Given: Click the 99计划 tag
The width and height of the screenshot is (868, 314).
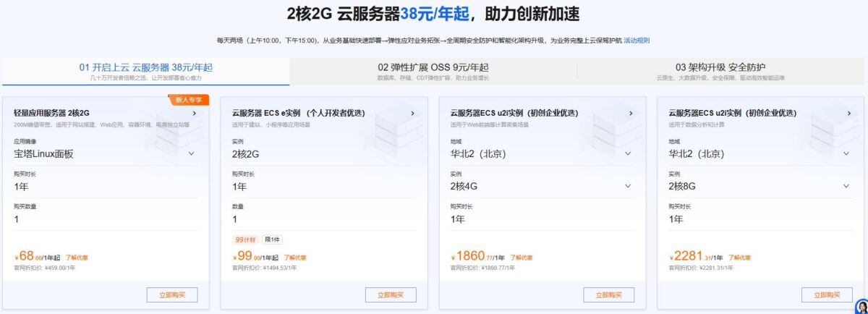Looking at the screenshot, I should click(244, 239).
